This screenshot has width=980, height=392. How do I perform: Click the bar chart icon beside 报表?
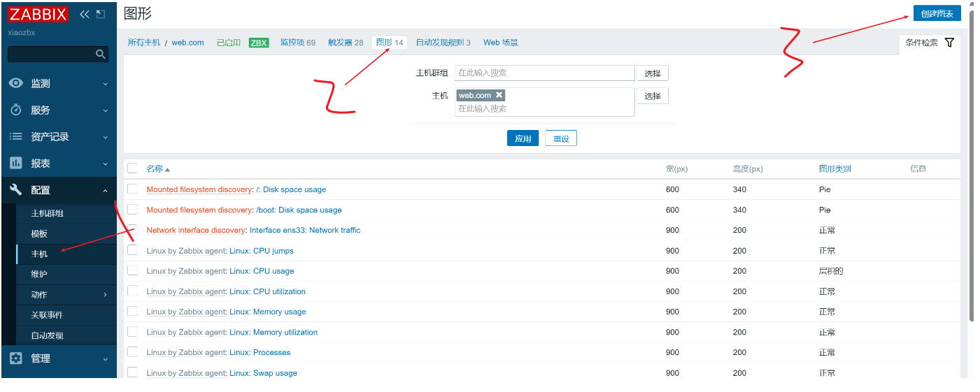(16, 163)
